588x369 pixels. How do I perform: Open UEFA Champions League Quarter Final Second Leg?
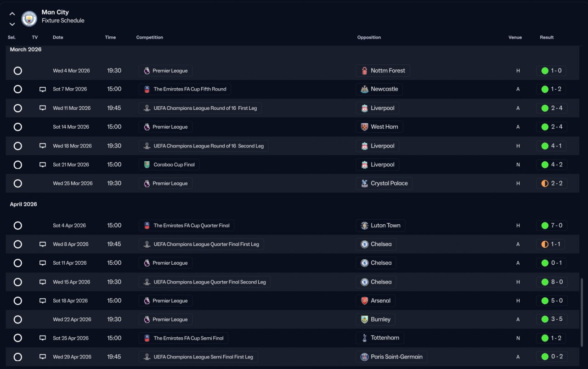tap(204, 282)
